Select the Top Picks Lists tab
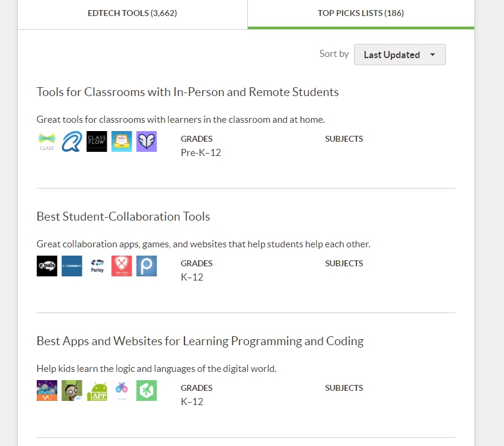 click(x=361, y=13)
